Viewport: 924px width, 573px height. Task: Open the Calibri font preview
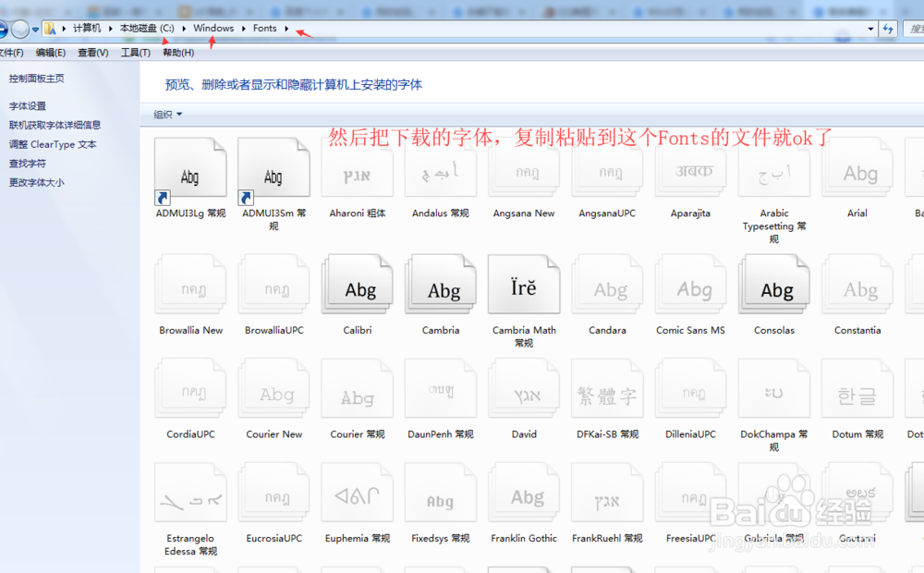[357, 284]
